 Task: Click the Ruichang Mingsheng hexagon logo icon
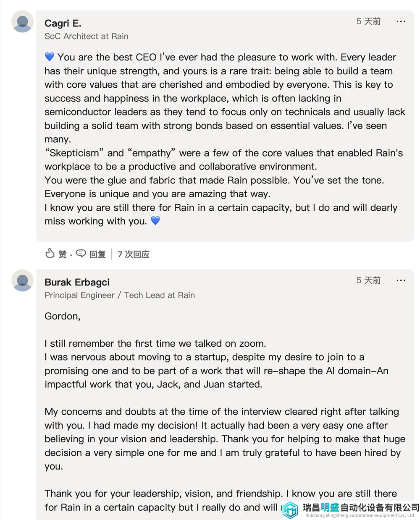pyautogui.click(x=290, y=510)
